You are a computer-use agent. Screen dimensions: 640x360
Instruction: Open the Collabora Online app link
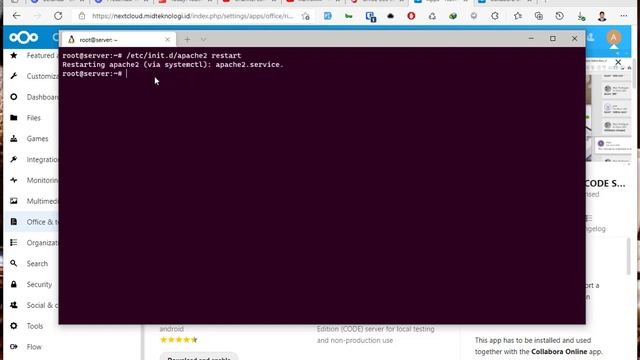tap(559, 351)
